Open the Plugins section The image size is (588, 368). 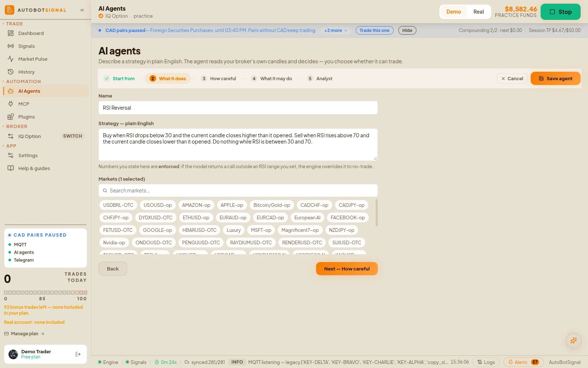click(46, 117)
